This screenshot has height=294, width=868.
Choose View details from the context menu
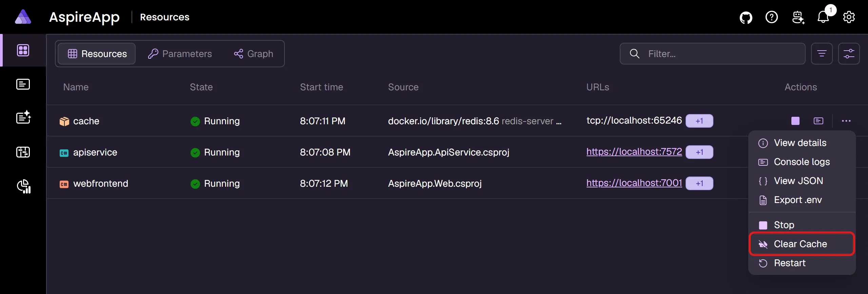coord(802,143)
